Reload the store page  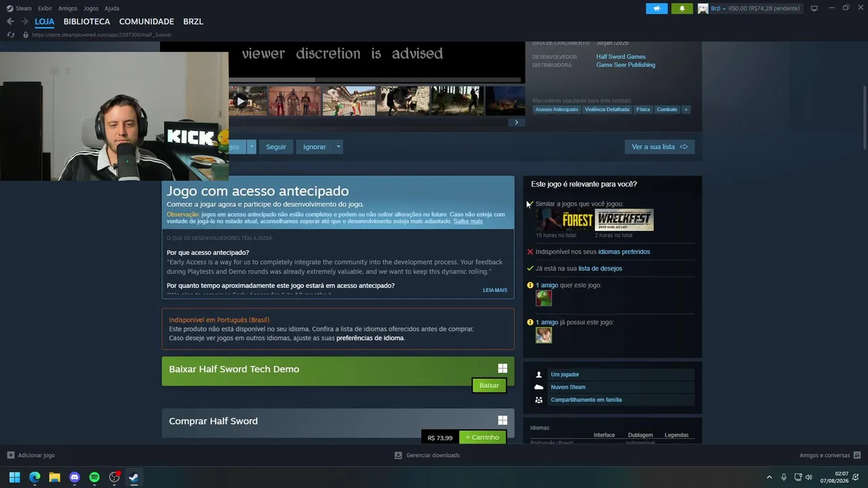11,35
